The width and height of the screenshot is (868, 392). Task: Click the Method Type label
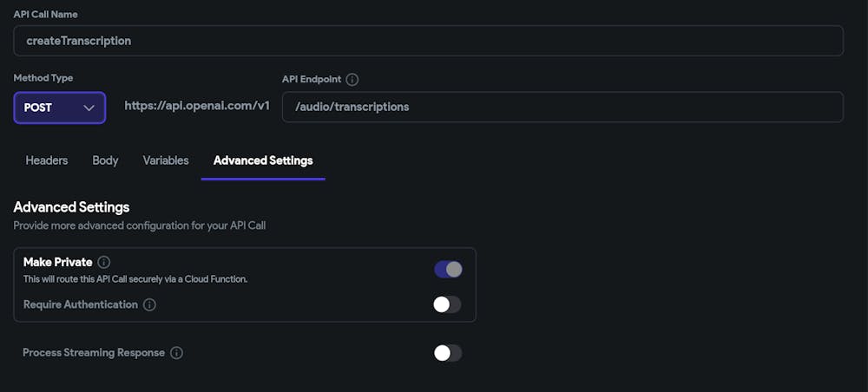(43, 78)
